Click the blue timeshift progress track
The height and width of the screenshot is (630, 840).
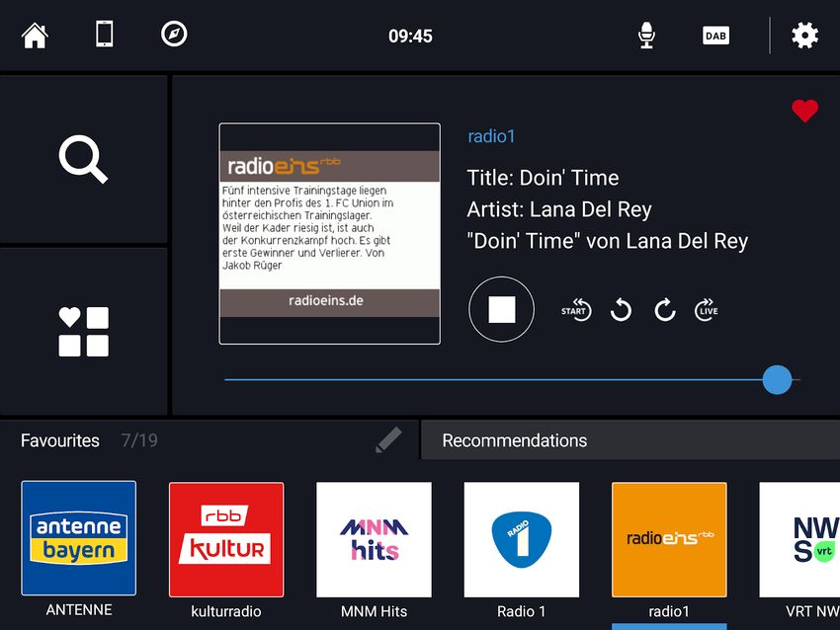tap(493, 379)
